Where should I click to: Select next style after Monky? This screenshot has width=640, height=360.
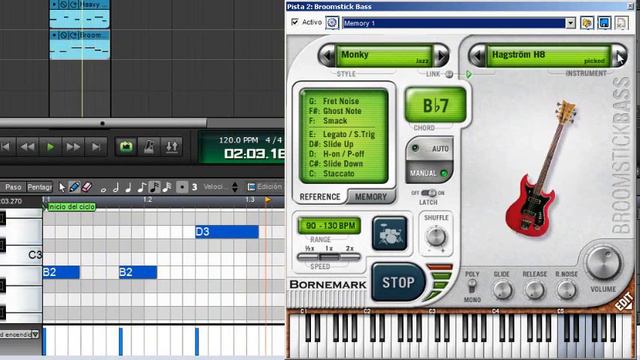[441, 56]
